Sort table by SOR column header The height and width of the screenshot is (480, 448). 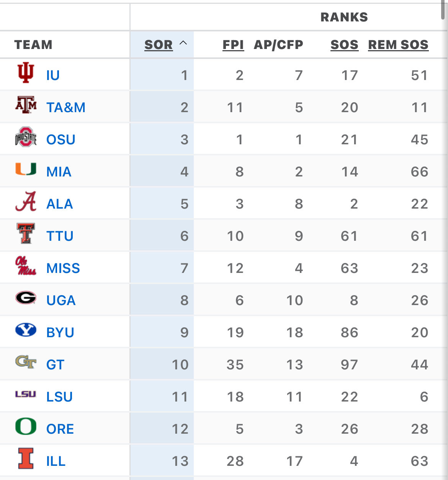click(x=159, y=45)
